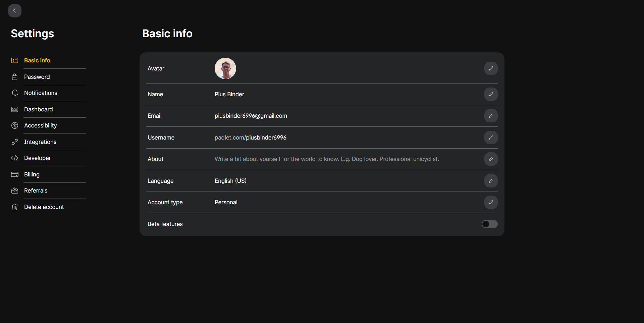Edit the About description
Image resolution: width=644 pixels, height=323 pixels.
click(491, 159)
